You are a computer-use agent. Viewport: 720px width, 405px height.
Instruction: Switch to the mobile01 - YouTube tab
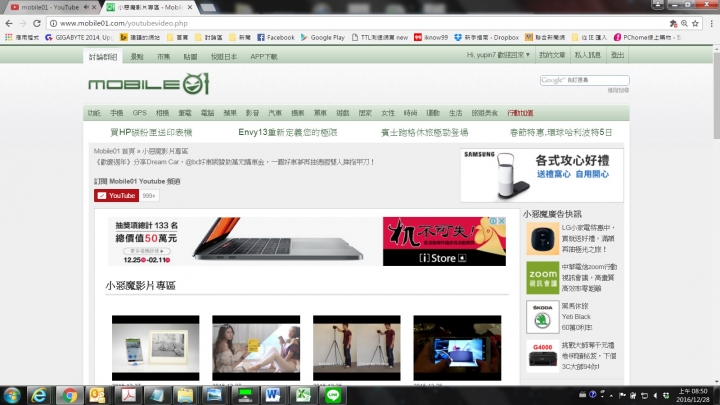(51, 7)
